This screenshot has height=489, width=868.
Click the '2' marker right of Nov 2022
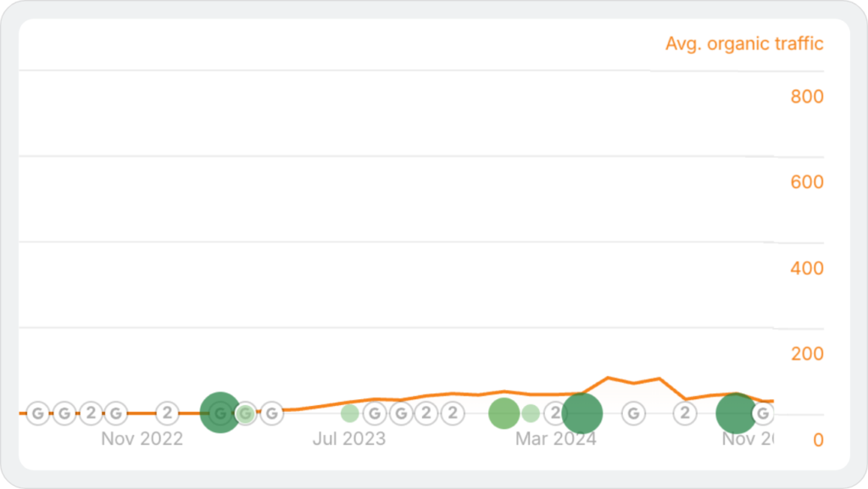168,414
